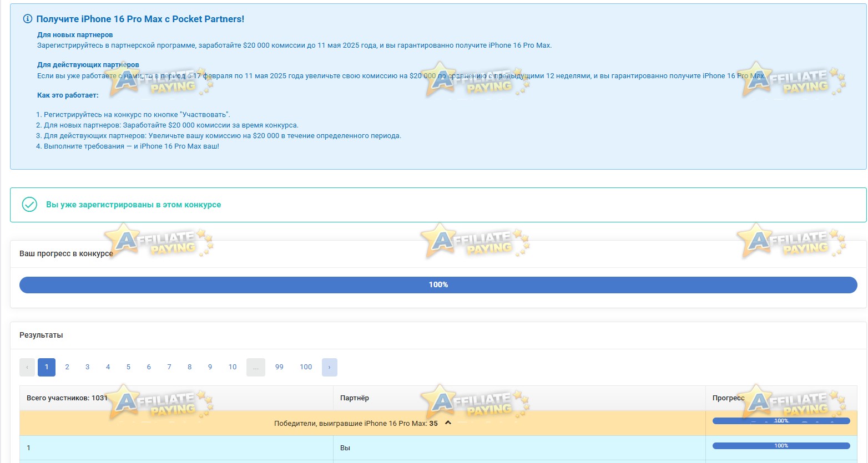The height and width of the screenshot is (463, 868).
Task: Collapse the iPhone 16 Pro Max winners list
Action: [448, 423]
